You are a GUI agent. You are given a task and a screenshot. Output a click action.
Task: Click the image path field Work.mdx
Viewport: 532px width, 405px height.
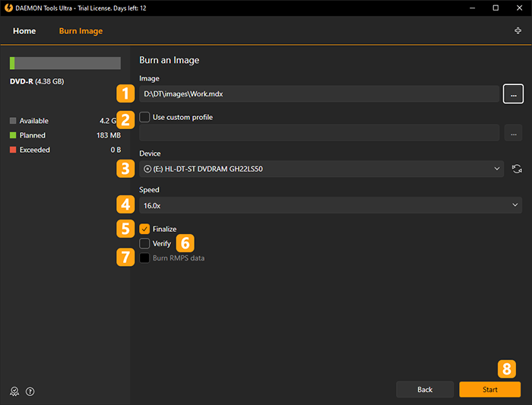pos(319,94)
